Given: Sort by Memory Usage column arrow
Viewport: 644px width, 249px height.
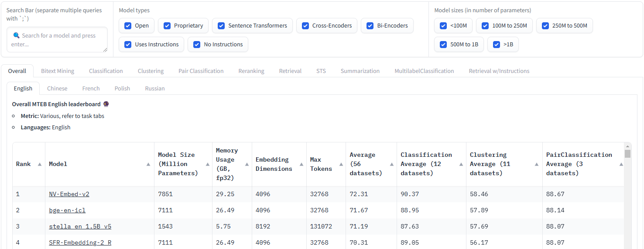Looking at the screenshot, I should pyautogui.click(x=247, y=164).
